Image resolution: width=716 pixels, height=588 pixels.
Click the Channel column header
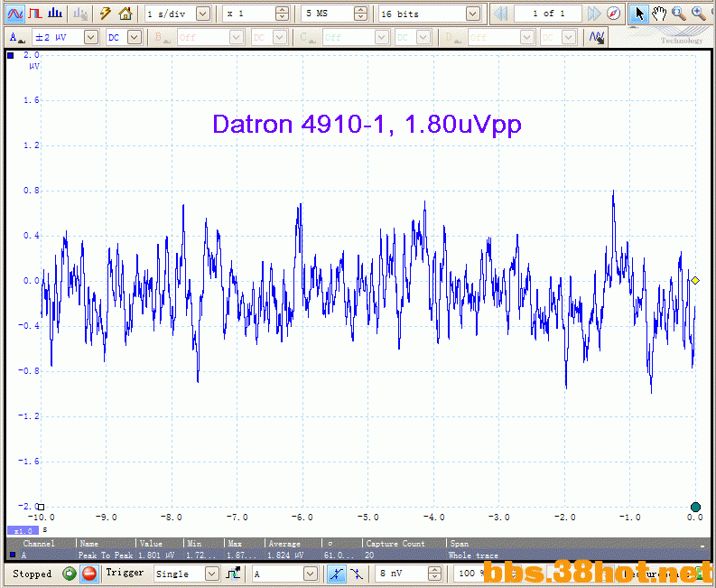pos(39,543)
